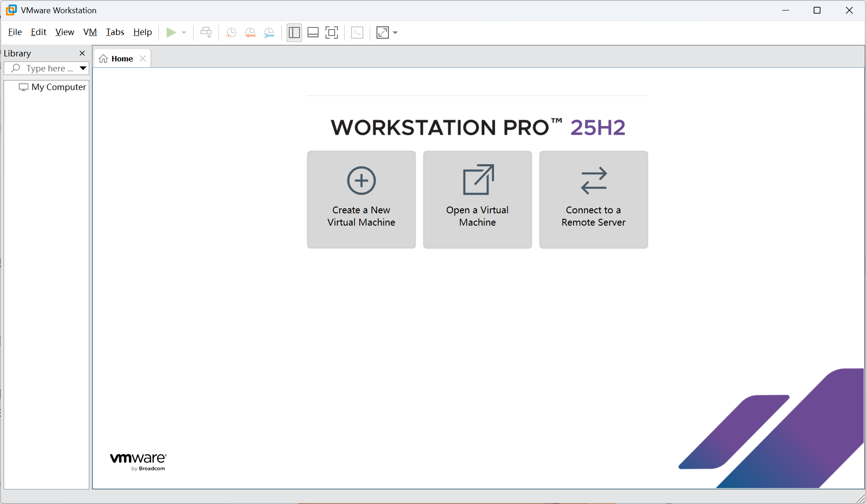Open the Help menu
Screen dimensions: 866x504
tap(143, 32)
